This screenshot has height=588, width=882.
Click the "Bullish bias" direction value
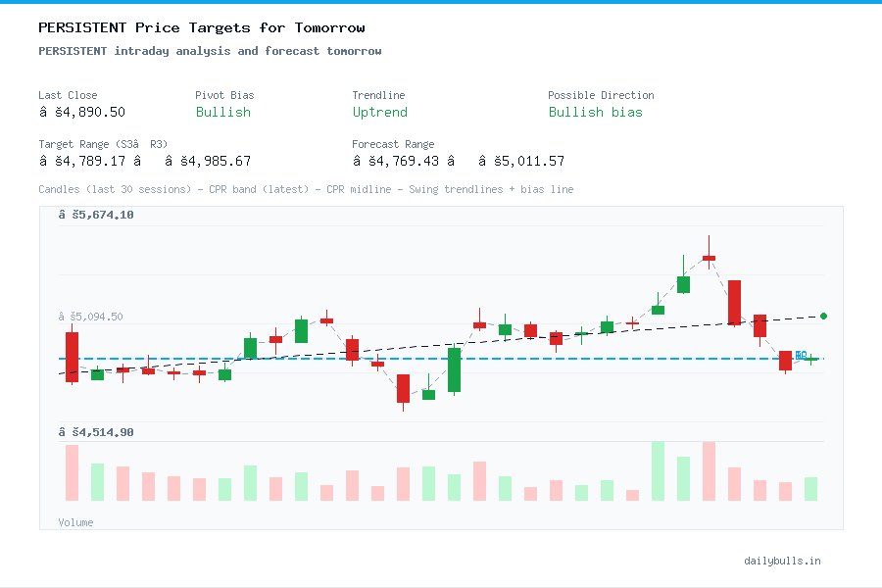click(595, 112)
